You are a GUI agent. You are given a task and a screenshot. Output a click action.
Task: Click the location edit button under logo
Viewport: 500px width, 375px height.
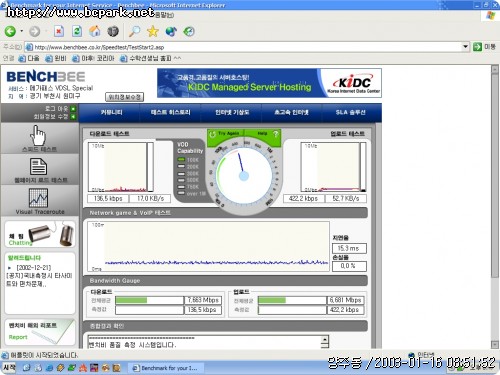[x=124, y=97]
